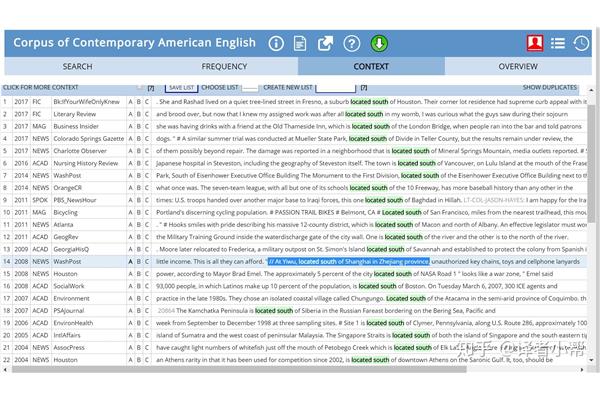This screenshot has width=600, height=400.
Task: Toggle the select-all checkbox beside CLICK FOR MORE CONTEXT
Action: pyautogui.click(x=140, y=88)
